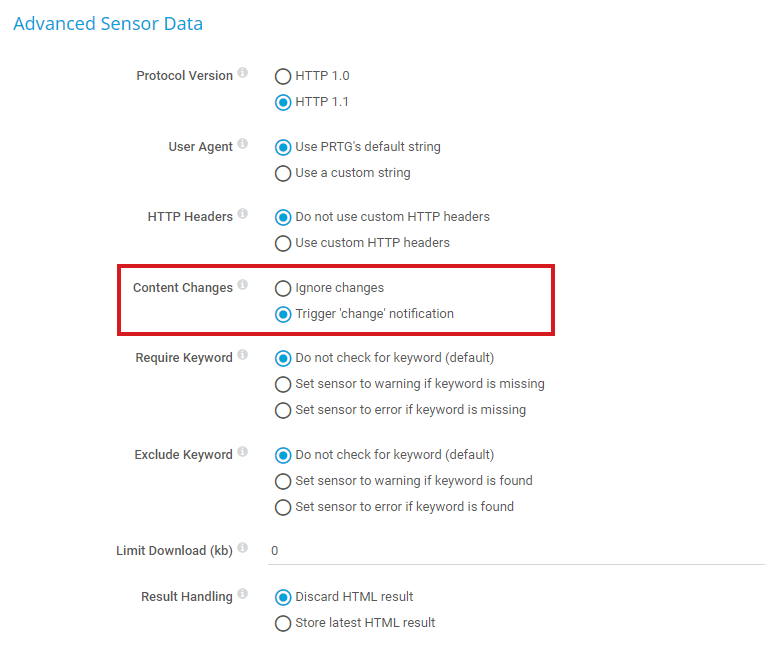Click info icon beside Require Keyword
Image resolution: width=782 pixels, height=647 pixels.
coord(243,356)
